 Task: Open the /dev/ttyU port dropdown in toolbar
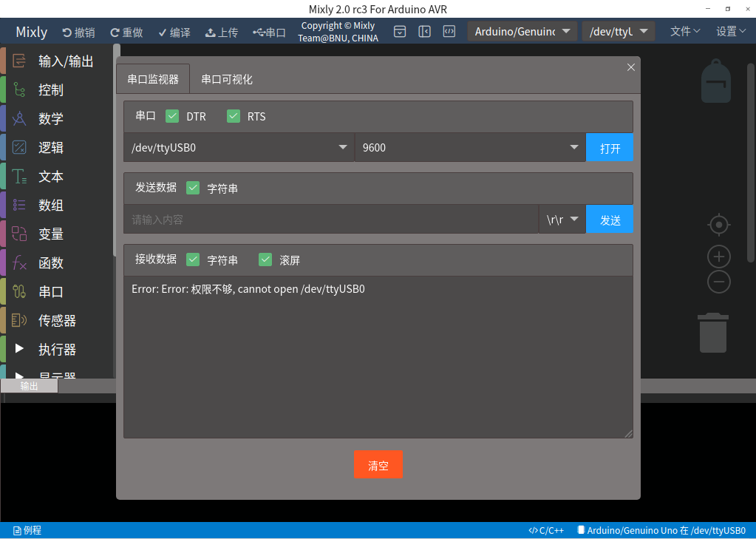tap(618, 32)
